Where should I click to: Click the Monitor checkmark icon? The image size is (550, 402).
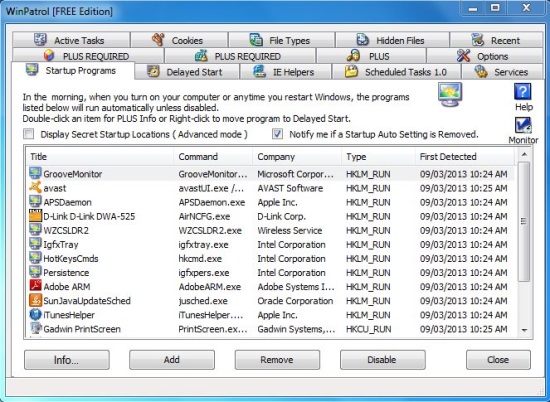click(x=523, y=125)
